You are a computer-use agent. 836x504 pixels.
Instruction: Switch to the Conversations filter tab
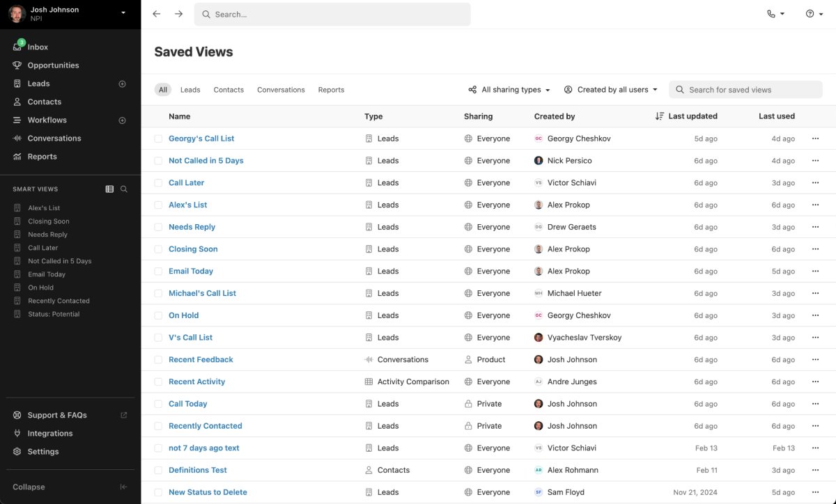[x=281, y=90]
